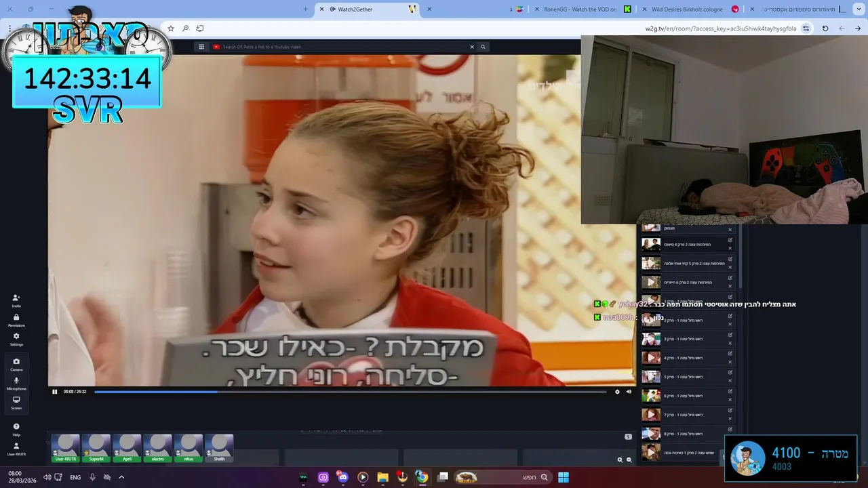The height and width of the screenshot is (488, 868).
Task: Open ENG language switcher in tray
Action: point(75,477)
